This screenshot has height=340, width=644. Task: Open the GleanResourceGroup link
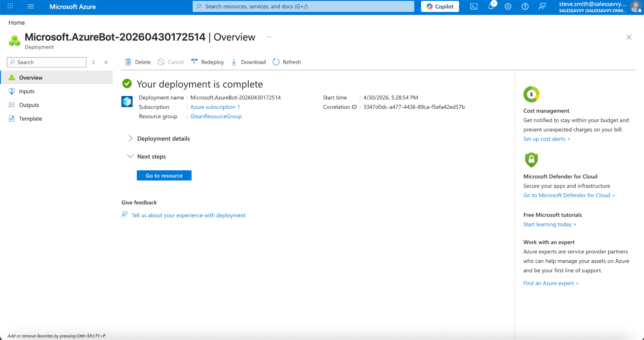[216, 116]
